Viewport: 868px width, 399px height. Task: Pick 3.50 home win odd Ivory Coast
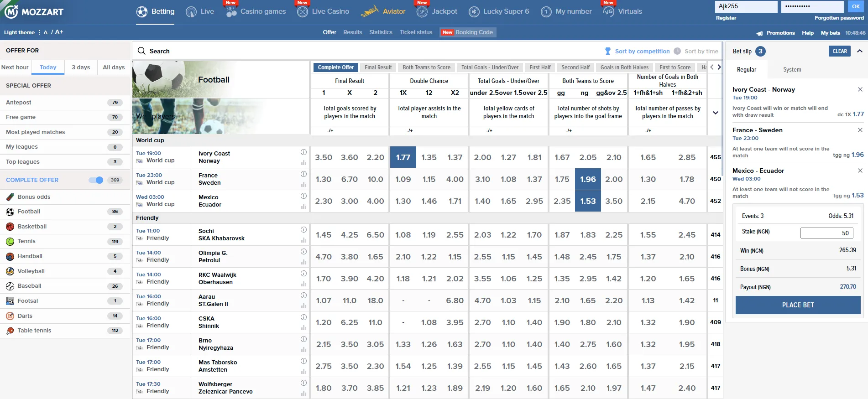point(324,157)
